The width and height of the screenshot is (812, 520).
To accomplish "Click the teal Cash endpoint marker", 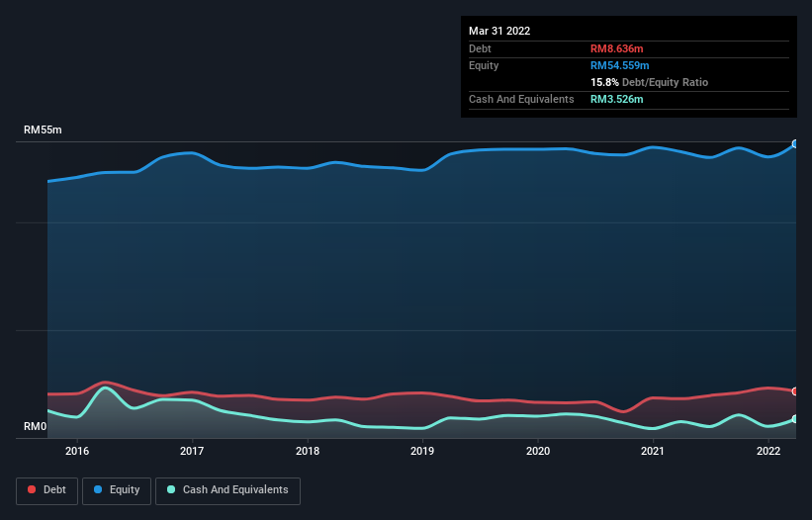I will pyautogui.click(x=795, y=419).
